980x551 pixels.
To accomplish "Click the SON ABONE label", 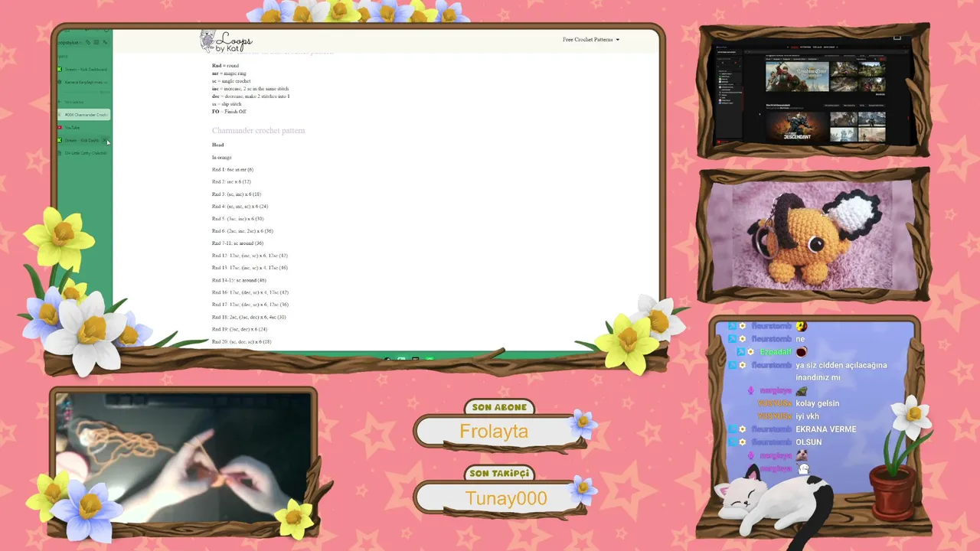I will coord(499,408).
